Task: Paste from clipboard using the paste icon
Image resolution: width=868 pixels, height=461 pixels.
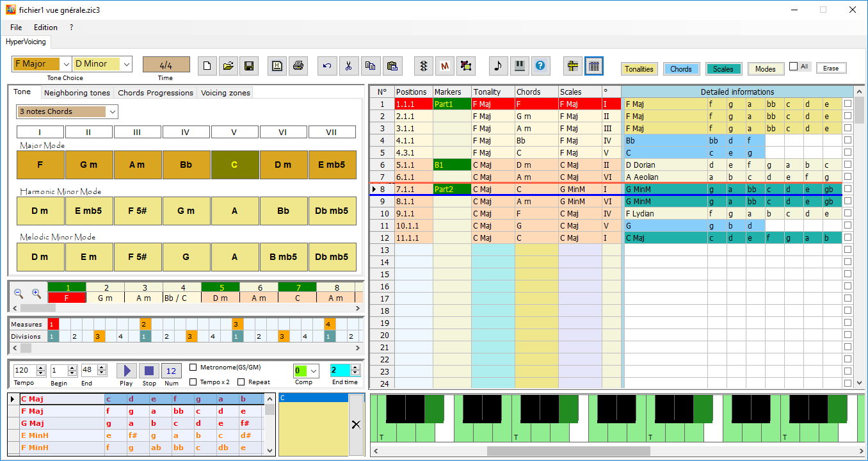Action: coord(392,65)
